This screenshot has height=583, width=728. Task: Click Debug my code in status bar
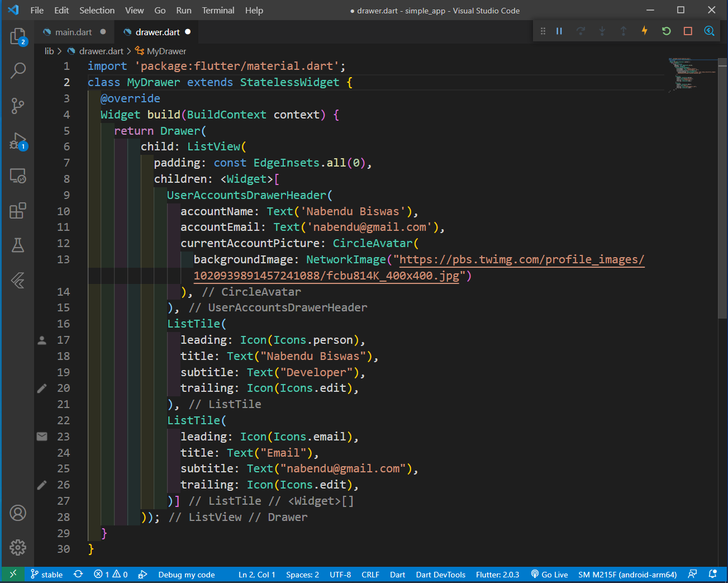point(187,575)
